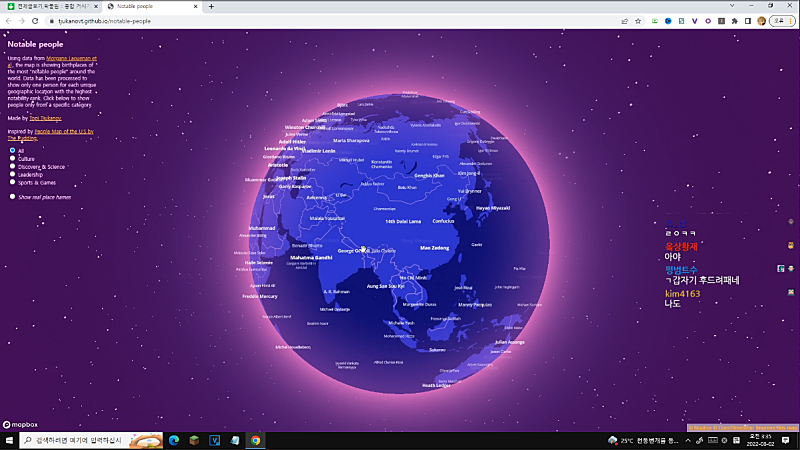Viewport: 800px width, 450px height.
Task: Open a new browser tab with the plus button
Action: click(211, 6)
